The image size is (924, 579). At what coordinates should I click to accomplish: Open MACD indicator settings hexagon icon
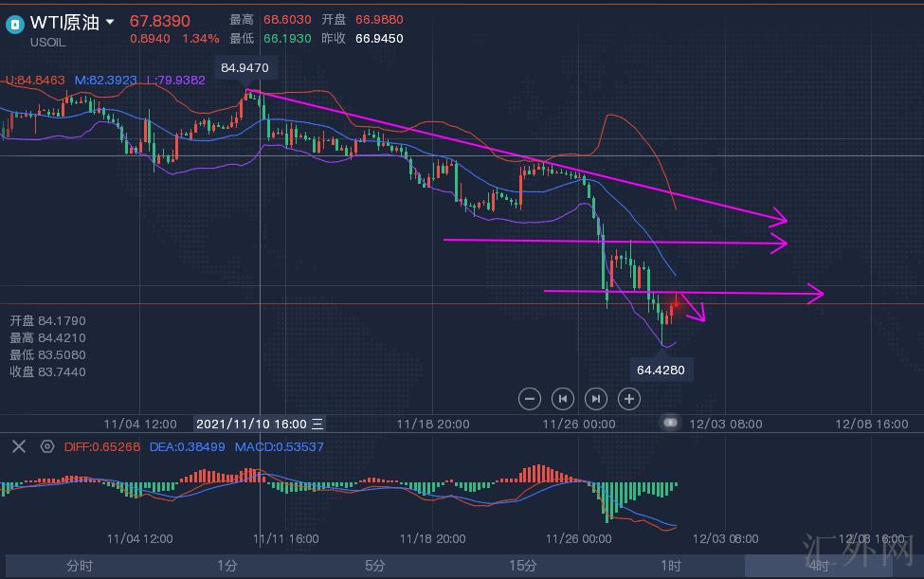point(47,446)
